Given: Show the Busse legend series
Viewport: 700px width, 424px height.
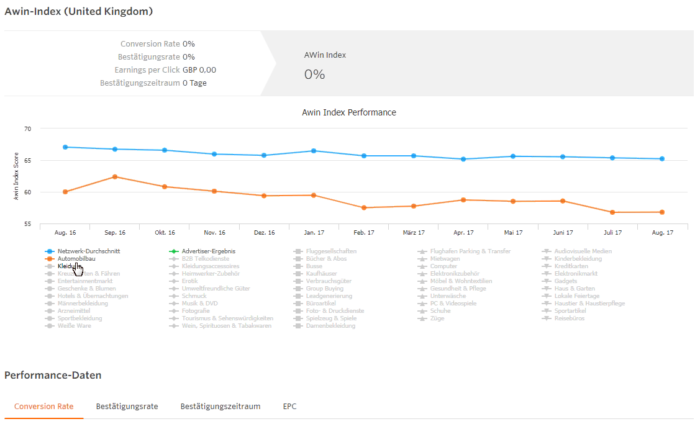Looking at the screenshot, I should click(308, 266).
